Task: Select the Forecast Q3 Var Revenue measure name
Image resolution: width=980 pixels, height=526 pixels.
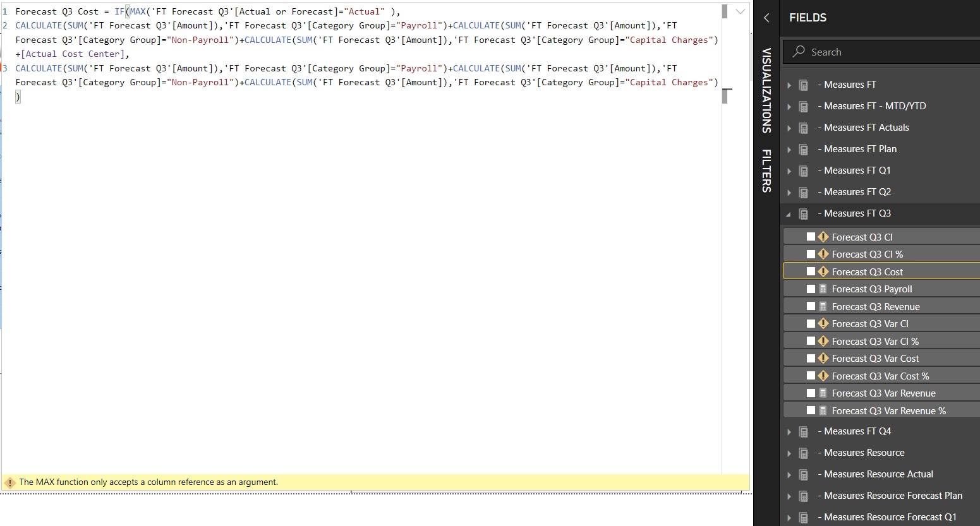Action: coord(883,393)
